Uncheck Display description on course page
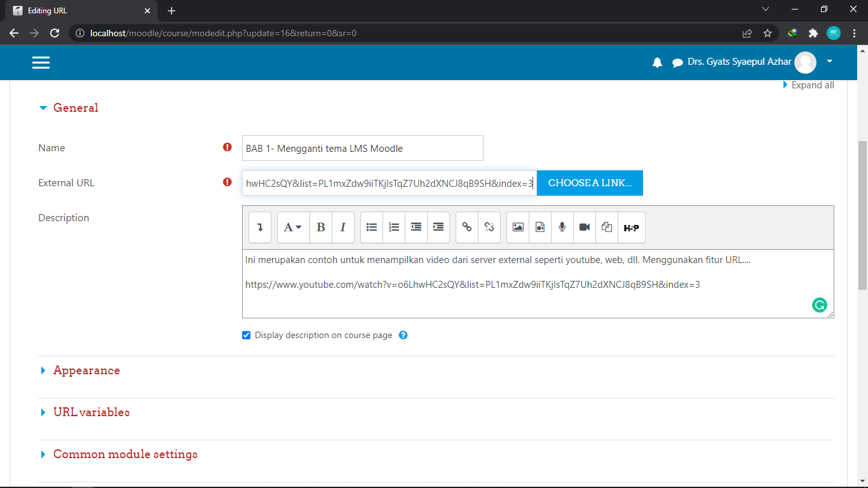 coord(247,335)
